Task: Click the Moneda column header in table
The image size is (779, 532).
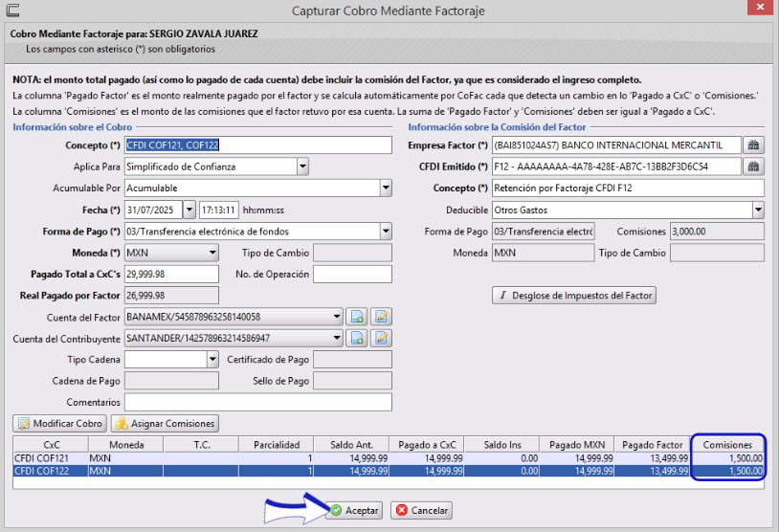Action: (126, 445)
